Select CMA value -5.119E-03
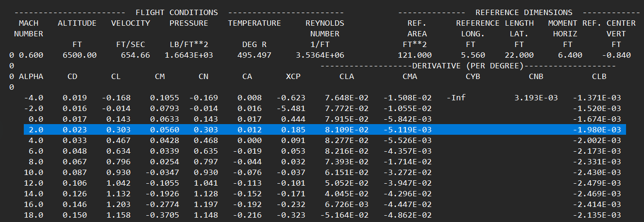Image resolution: width=644 pixels, height=222 pixels. coord(407,130)
